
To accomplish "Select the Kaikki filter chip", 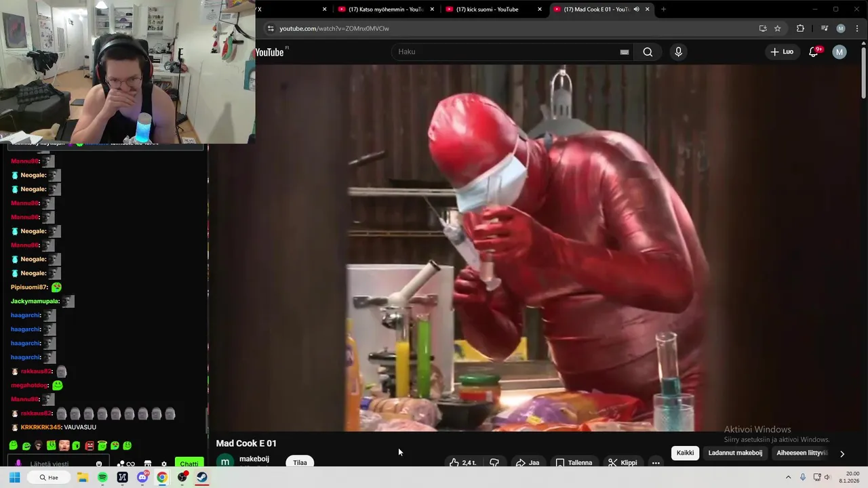I will click(685, 453).
